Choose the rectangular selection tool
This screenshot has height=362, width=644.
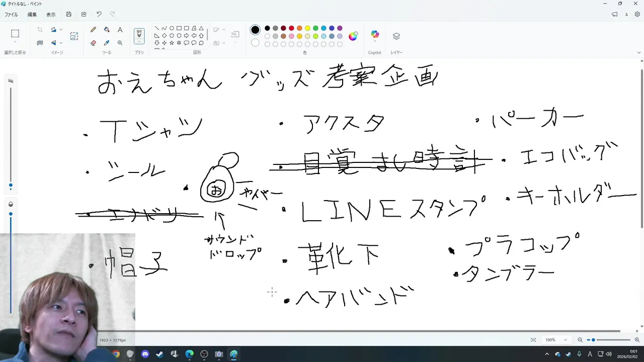(x=15, y=34)
